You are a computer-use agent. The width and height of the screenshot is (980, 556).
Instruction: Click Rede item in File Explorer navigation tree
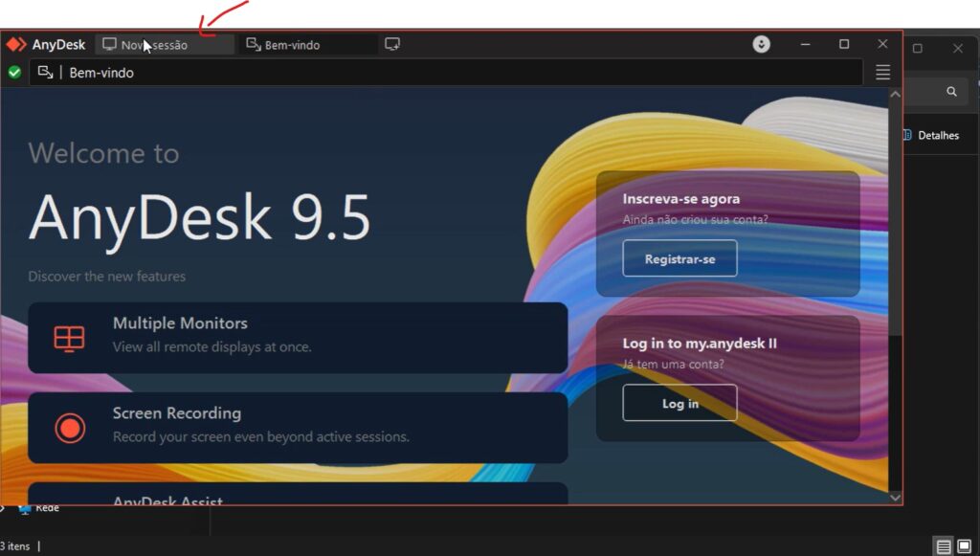[x=38, y=509]
